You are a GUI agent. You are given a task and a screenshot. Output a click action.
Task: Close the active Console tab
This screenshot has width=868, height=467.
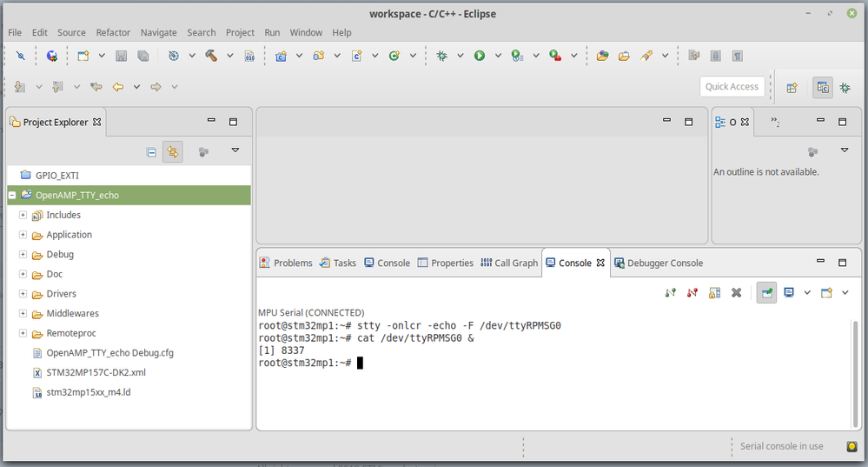[600, 263]
